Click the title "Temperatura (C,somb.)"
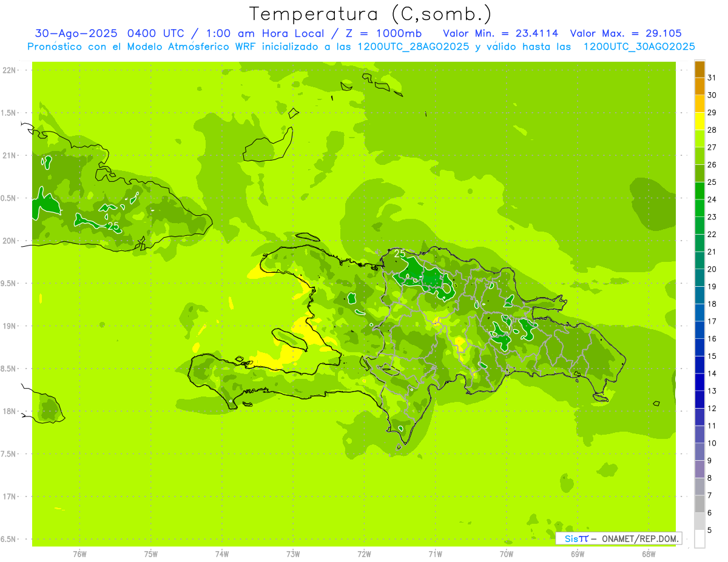The height and width of the screenshot is (562, 728). [371, 14]
